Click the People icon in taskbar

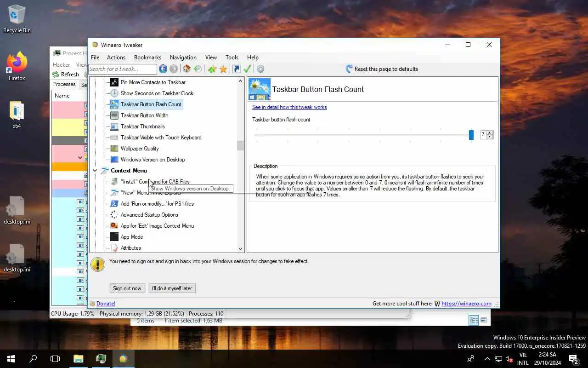(x=471, y=359)
